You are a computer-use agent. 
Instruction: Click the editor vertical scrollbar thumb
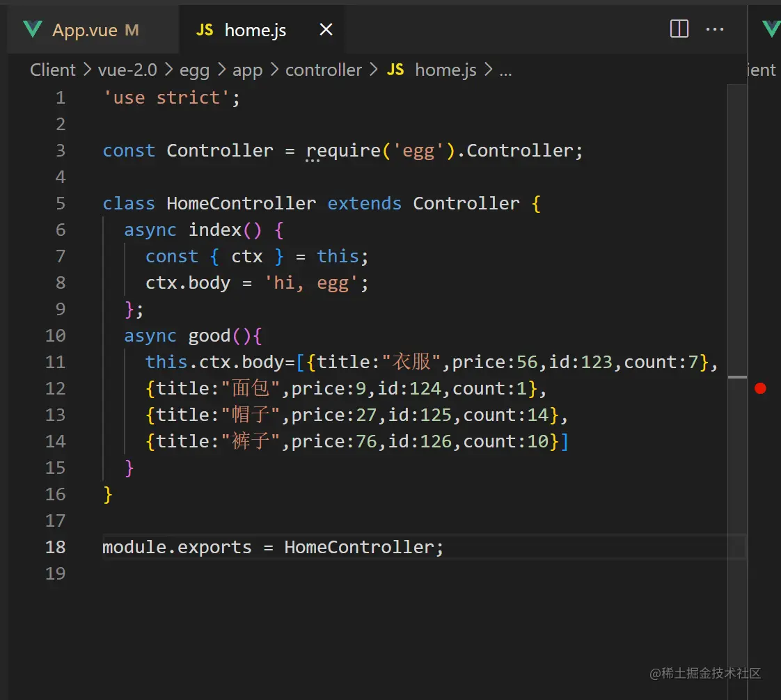[737, 377]
